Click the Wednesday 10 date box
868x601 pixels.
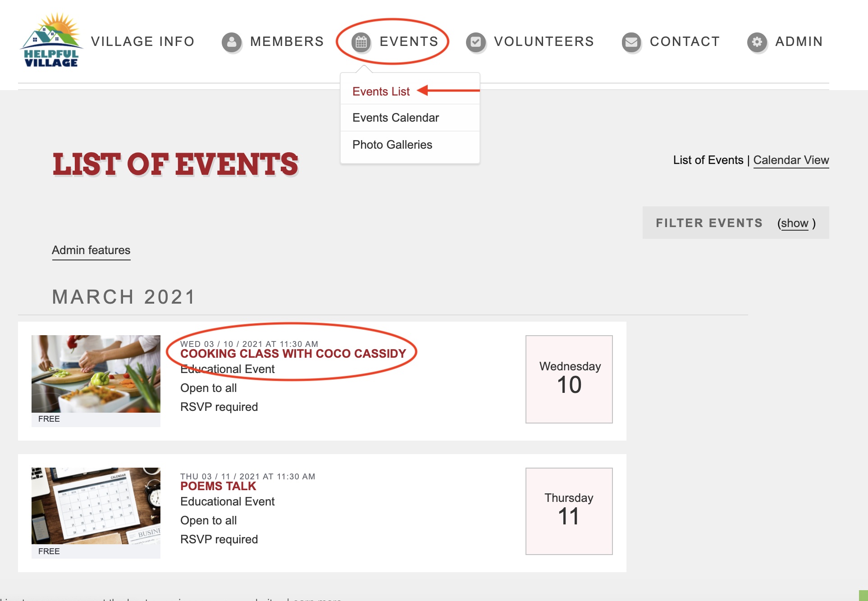[x=569, y=379]
